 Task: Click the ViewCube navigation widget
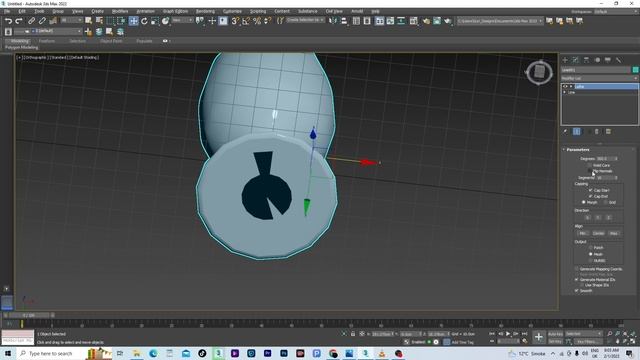pyautogui.click(x=539, y=73)
